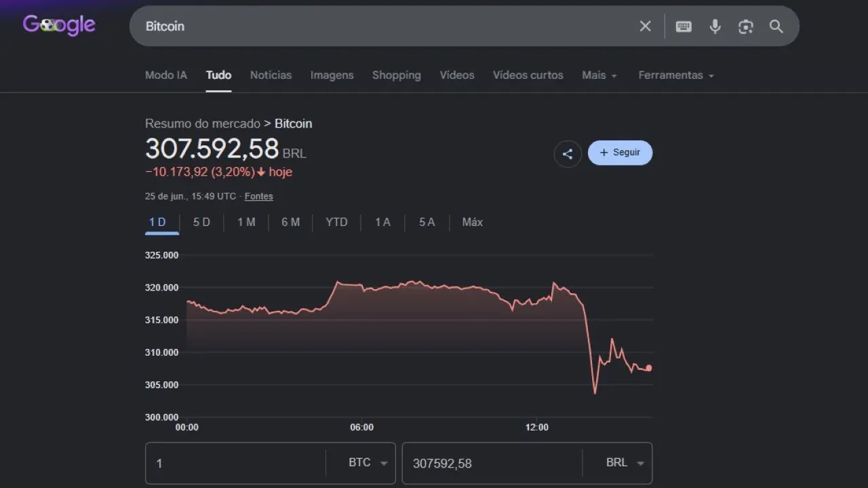Click the chart's current price end dot
The height and width of the screenshot is (488, 868).
(649, 368)
